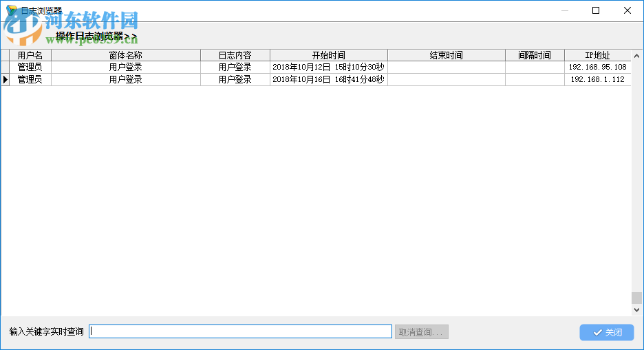This screenshot has height=350, width=644.
Task: Close the 日志浏览器 window
Action: point(627,10)
